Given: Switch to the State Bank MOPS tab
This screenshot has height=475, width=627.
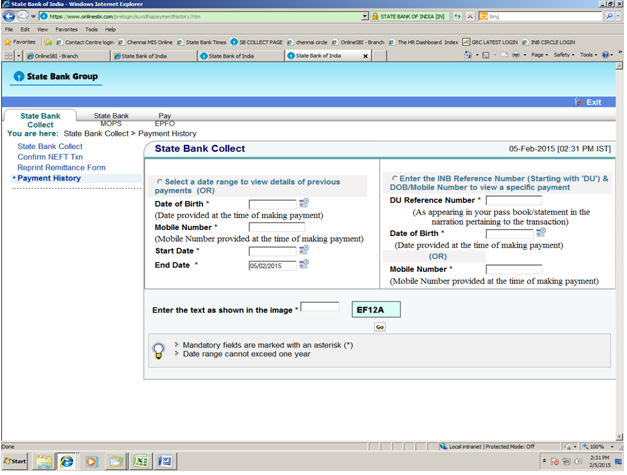Looking at the screenshot, I should coord(111,120).
